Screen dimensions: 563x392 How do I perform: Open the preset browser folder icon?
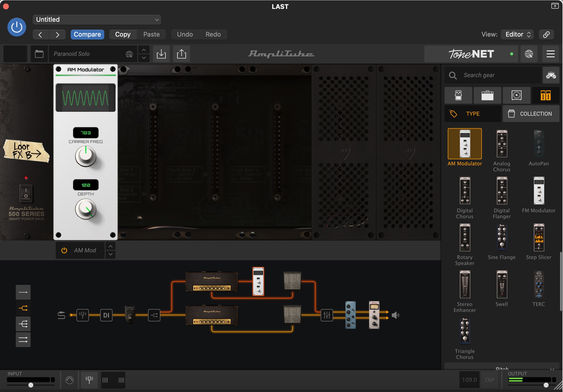(x=39, y=54)
